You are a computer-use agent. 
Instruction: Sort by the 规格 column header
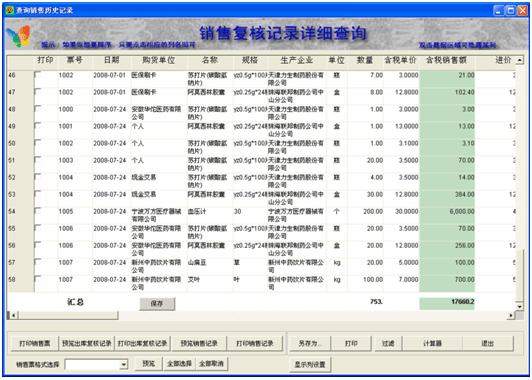(x=250, y=60)
